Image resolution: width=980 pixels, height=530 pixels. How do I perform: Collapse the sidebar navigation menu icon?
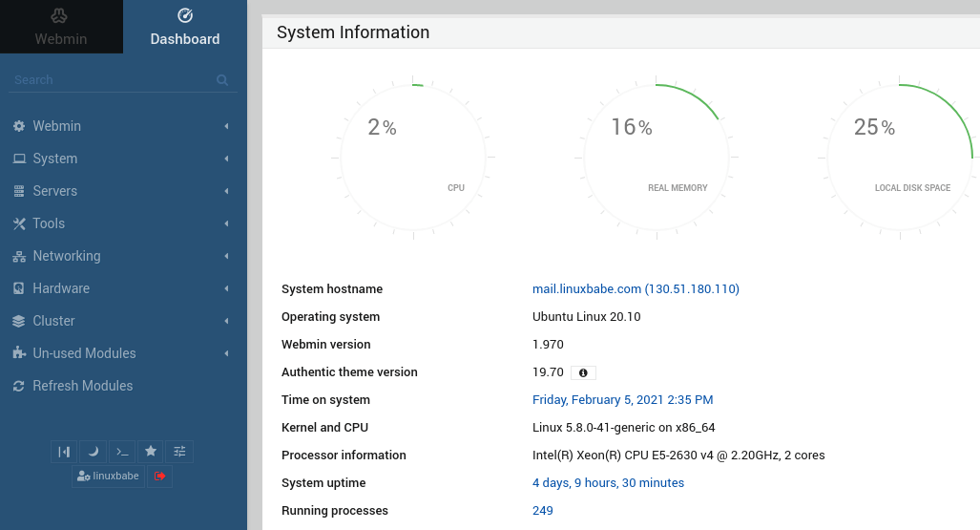point(64,451)
